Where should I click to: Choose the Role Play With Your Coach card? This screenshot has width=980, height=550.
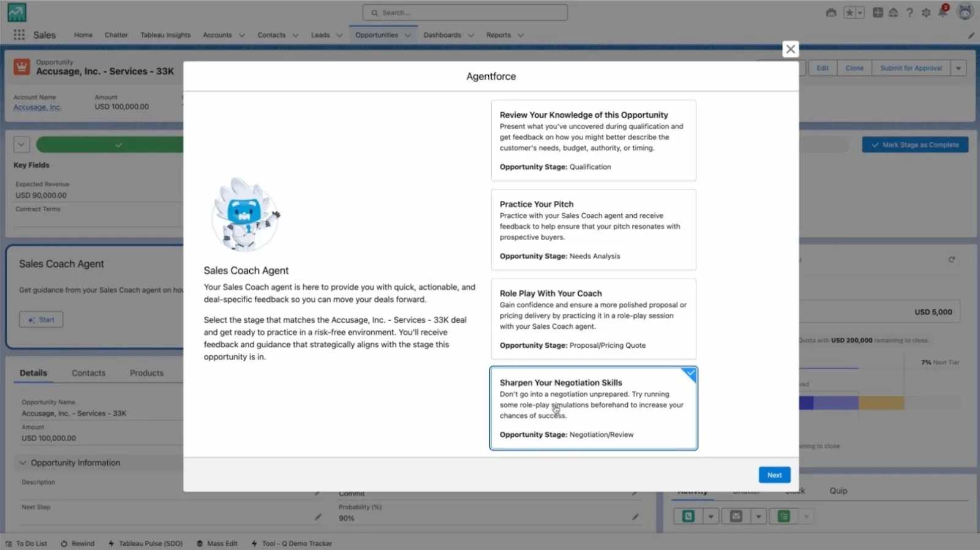tap(594, 318)
